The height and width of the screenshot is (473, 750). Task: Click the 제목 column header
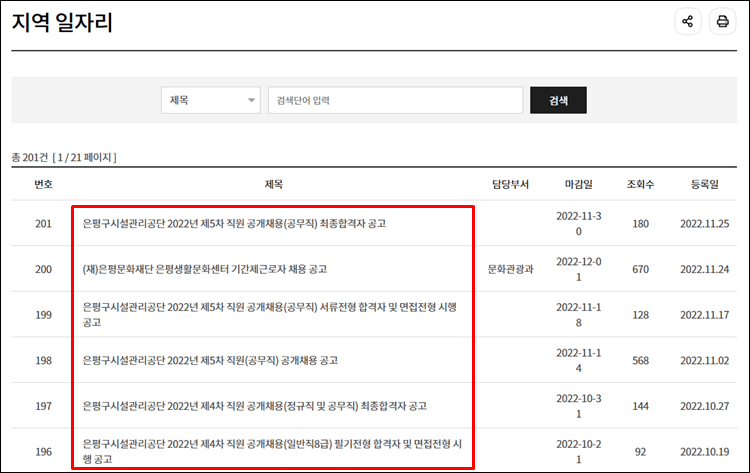click(x=274, y=184)
